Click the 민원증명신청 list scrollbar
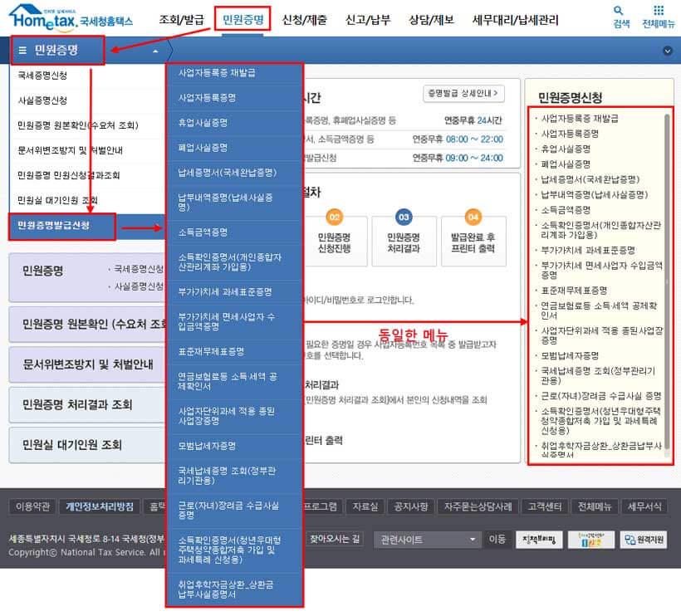Screen dimensions: 681x616 pos(667,282)
